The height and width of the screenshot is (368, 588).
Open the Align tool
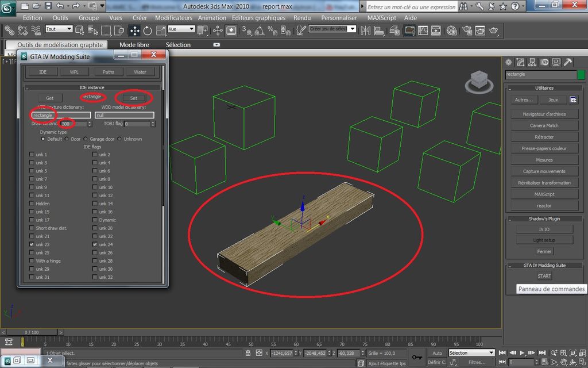pyautogui.click(x=379, y=30)
